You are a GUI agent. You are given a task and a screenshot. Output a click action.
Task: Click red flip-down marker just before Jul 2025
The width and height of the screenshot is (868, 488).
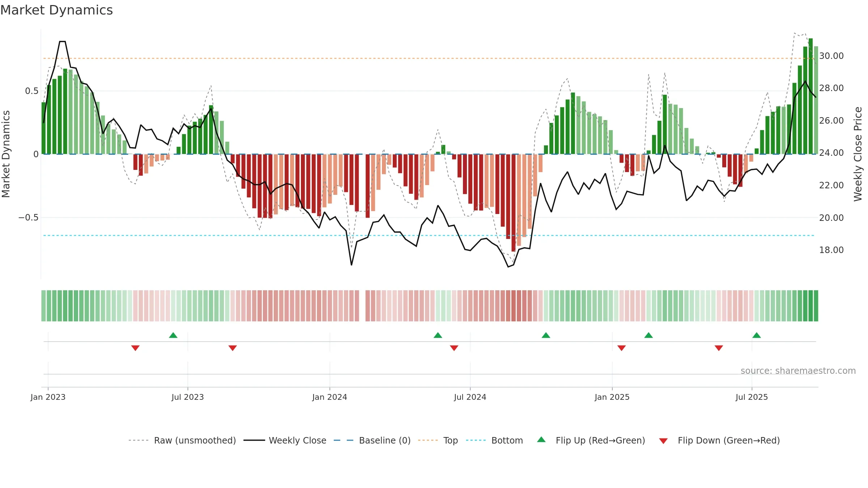(x=719, y=348)
